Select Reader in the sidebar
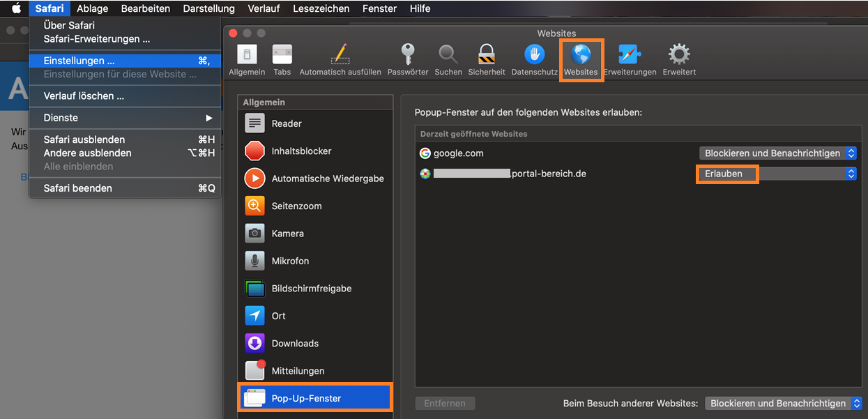This screenshot has height=419, width=868. (x=315, y=123)
